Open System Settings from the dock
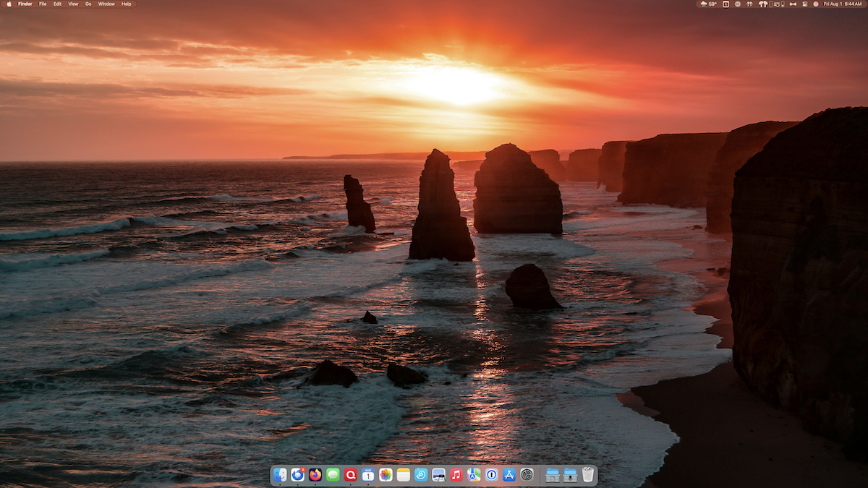 tap(527, 475)
